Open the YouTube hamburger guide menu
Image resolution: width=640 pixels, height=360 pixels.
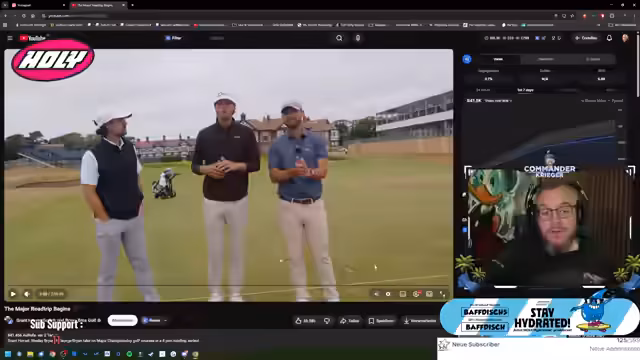(10, 38)
